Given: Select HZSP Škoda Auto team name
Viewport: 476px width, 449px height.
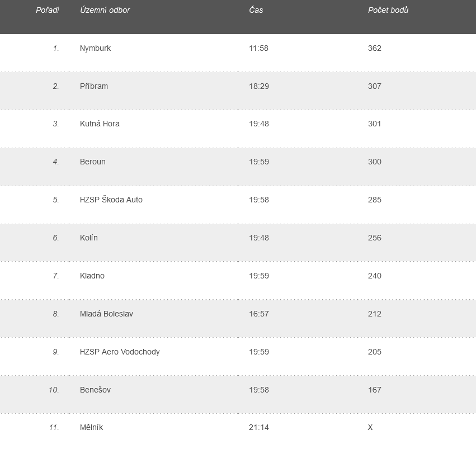Looking at the screenshot, I should click(111, 200).
